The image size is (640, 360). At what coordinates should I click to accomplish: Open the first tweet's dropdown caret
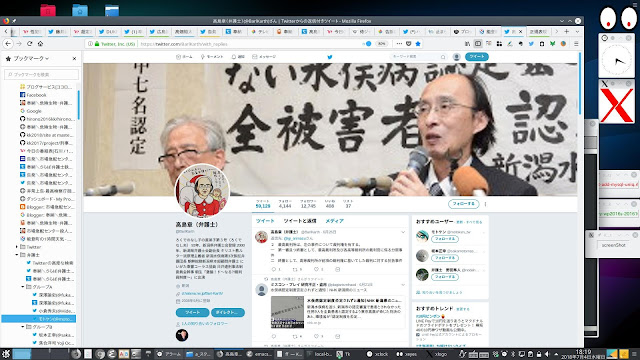(403, 232)
